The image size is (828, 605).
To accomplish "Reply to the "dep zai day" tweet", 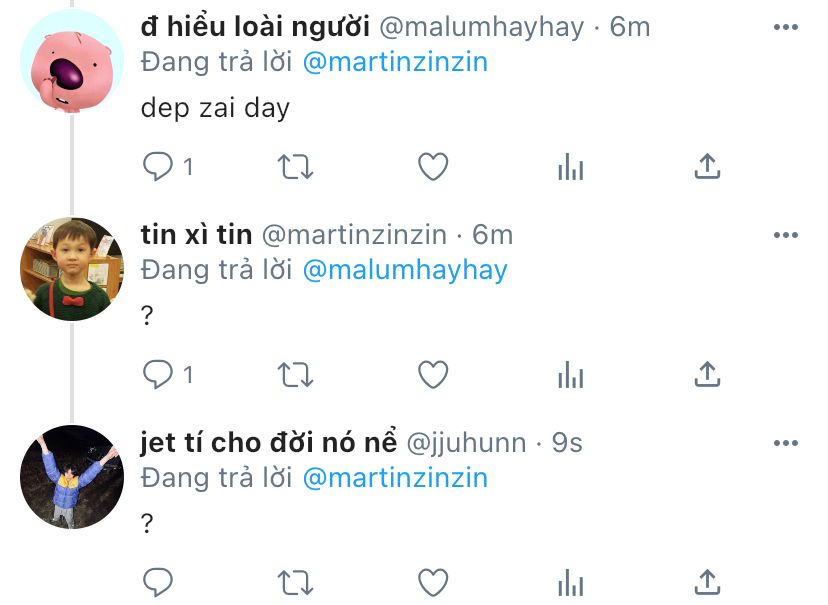I will pos(158,167).
